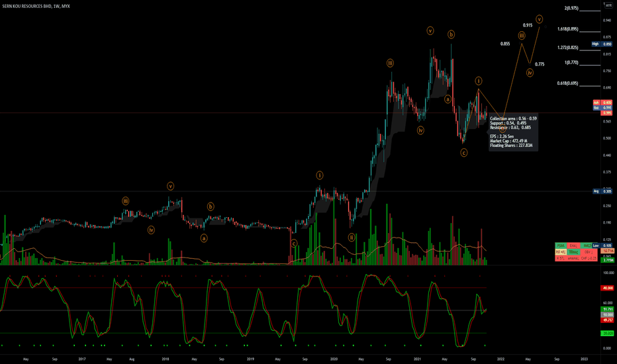The height and width of the screenshot is (364, 617).
Task: Select the 1.618(0.895) Fibonacci level label
Action: click(x=568, y=29)
